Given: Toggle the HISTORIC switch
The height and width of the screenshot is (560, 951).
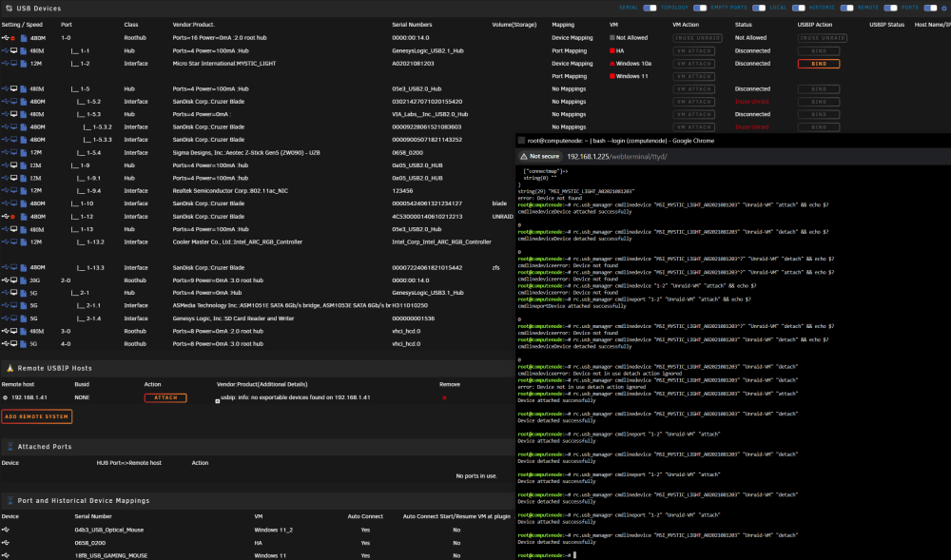Looking at the screenshot, I should (x=846, y=8).
